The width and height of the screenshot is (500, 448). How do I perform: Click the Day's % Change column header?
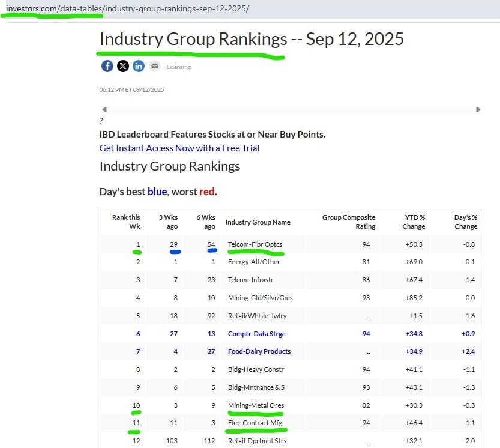[x=466, y=222]
